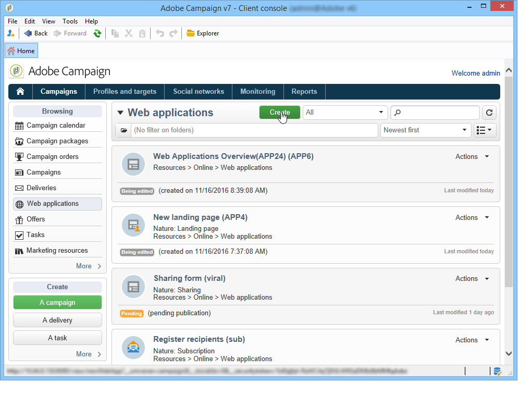Click the Redo arrow icon

click(x=174, y=33)
